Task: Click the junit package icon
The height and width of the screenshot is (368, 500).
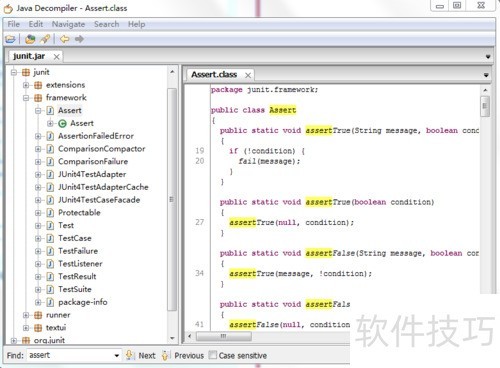Action: coord(26,72)
